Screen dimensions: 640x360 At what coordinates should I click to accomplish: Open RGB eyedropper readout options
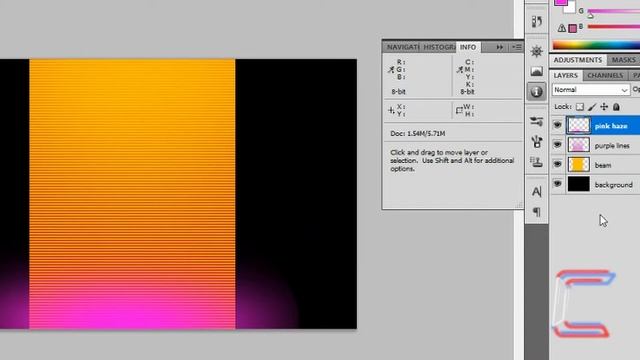click(x=391, y=70)
